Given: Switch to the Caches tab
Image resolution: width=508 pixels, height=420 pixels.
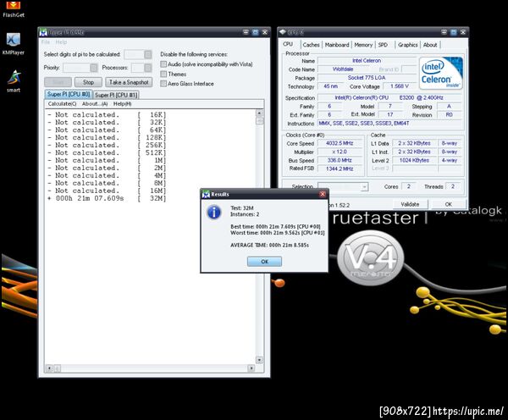Looking at the screenshot, I should pyautogui.click(x=311, y=45).
